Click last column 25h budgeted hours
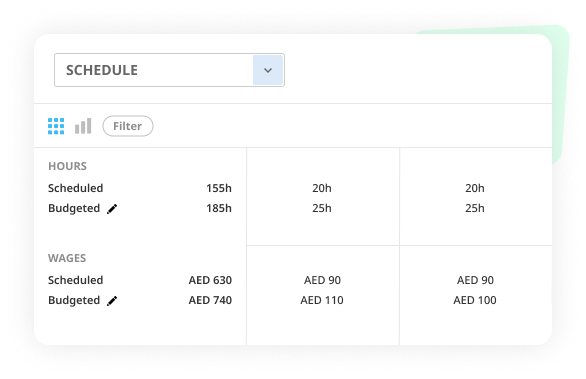The width and height of the screenshot is (586, 379). (475, 208)
